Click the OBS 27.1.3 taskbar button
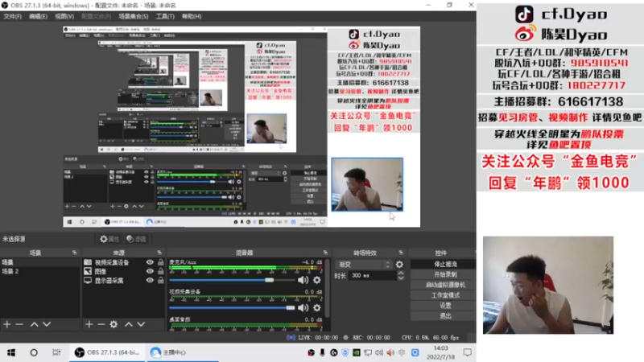Viewport: 644px width, 362px height. click(107, 352)
